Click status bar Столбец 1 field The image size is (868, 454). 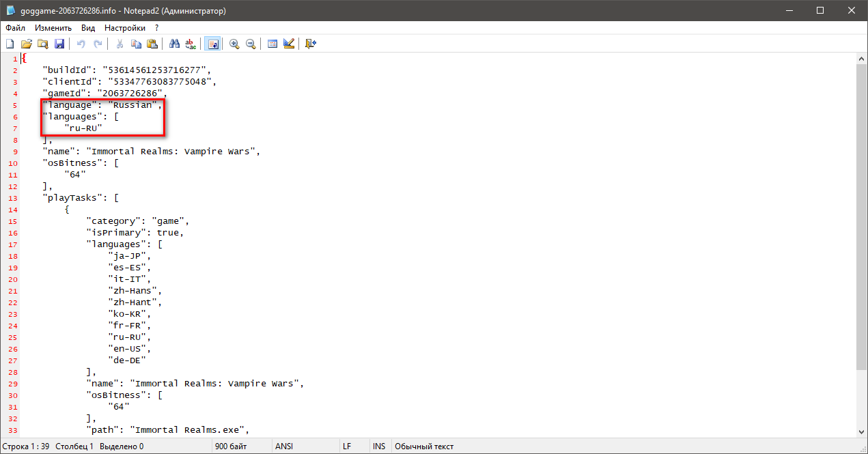pos(74,446)
